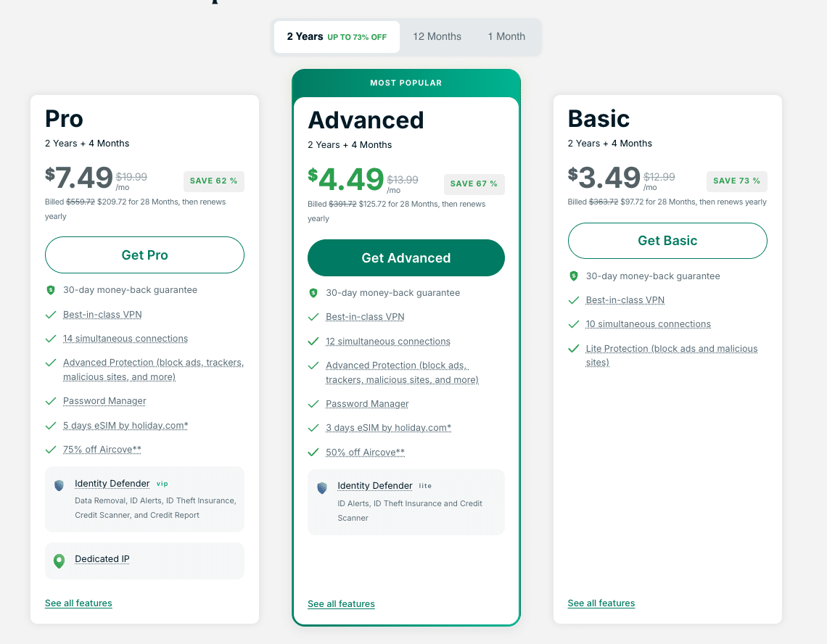827x644 pixels.
Task: Click the checkmark beside Password Manager in Advanced
Action: pos(313,403)
